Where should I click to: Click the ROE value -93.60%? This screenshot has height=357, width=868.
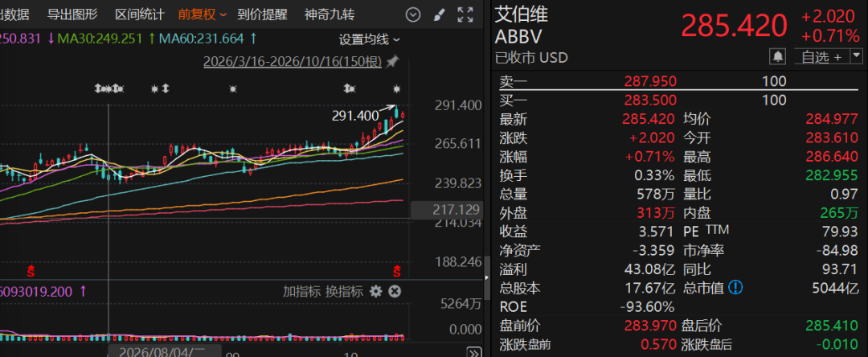[x=647, y=306]
